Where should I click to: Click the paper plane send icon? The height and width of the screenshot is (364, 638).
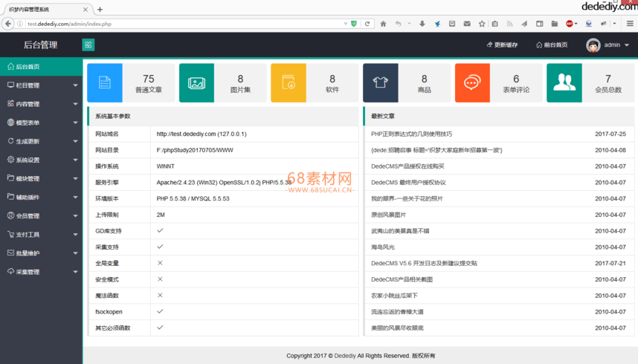tap(524, 24)
